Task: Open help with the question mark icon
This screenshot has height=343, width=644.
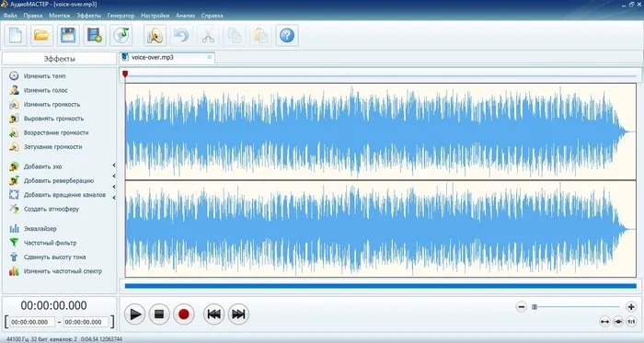Action: (287, 35)
